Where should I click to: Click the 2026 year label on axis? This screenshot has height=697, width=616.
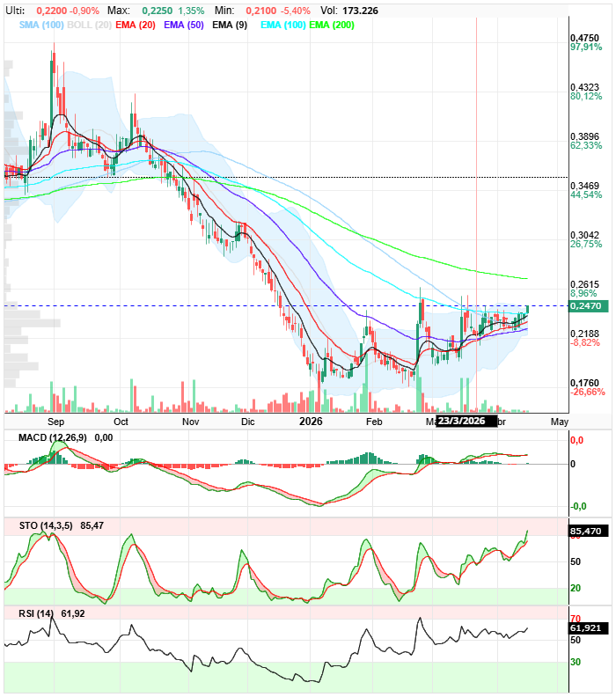pyautogui.click(x=311, y=422)
